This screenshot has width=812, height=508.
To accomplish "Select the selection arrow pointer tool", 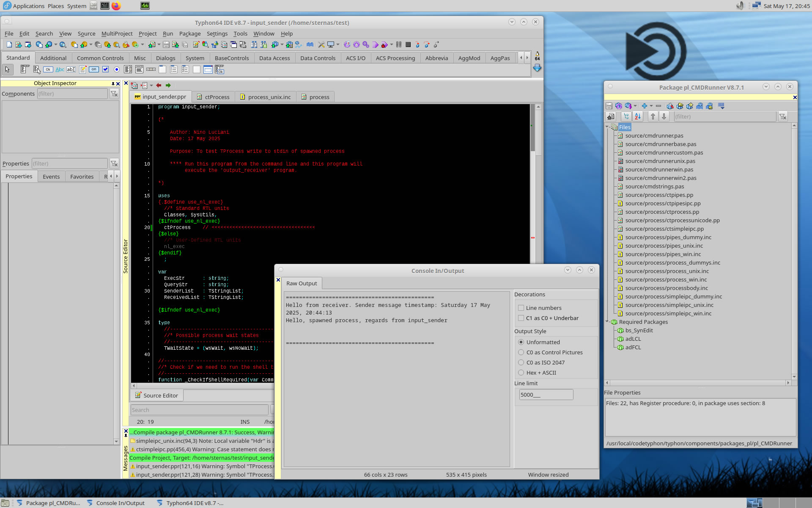I will [7, 69].
